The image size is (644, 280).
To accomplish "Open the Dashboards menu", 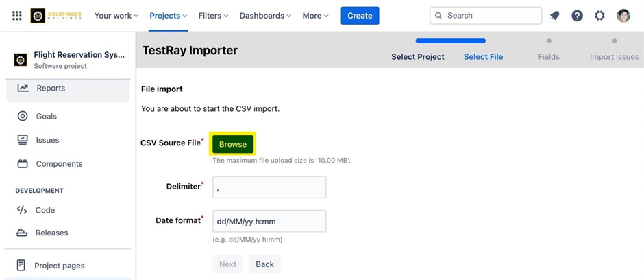I will coord(265,16).
